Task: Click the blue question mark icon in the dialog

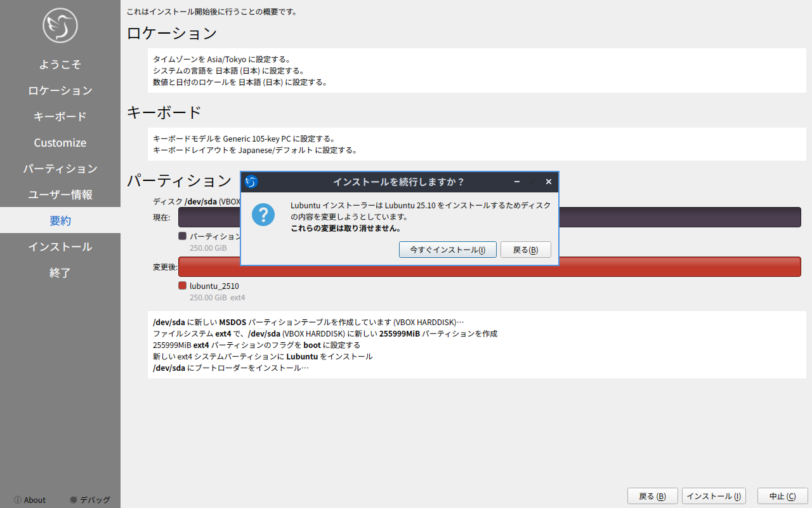Action: tap(263, 214)
